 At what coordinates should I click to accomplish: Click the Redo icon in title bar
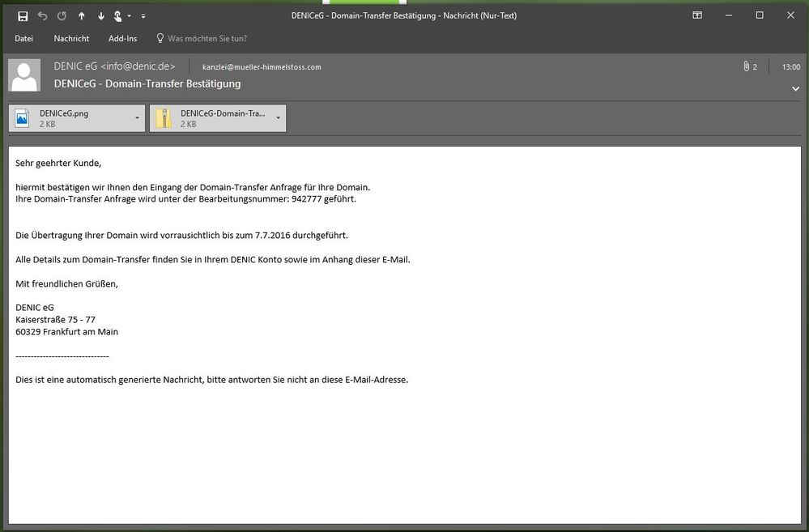(x=62, y=16)
